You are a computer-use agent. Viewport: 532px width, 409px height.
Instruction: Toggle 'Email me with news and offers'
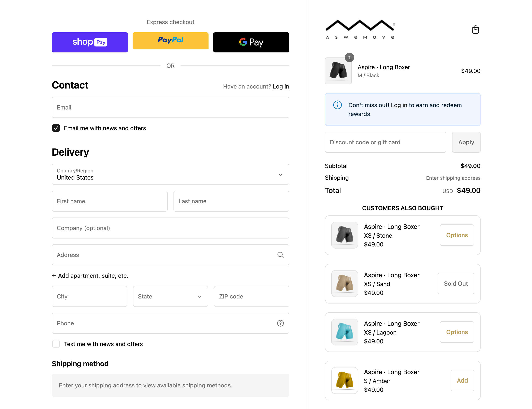pos(56,128)
